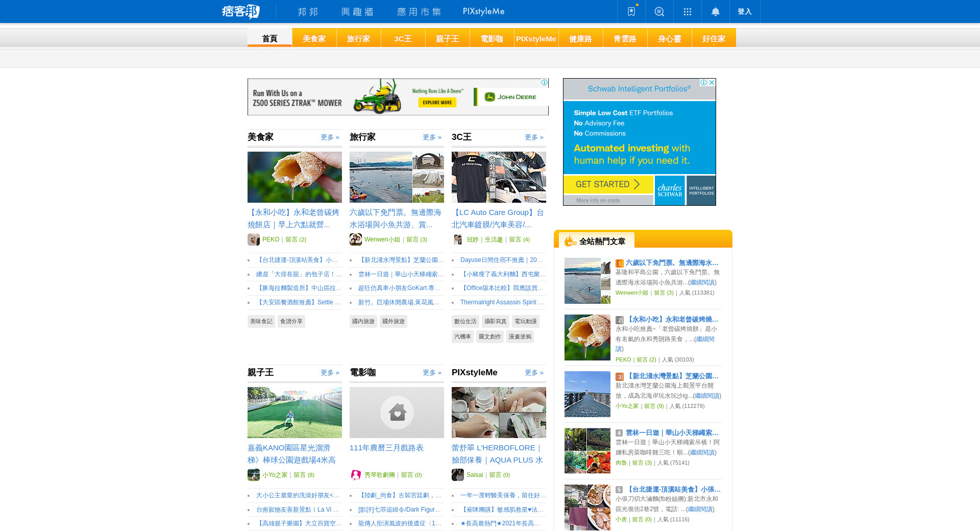Select the 電影咖 category tab
The height and width of the screenshot is (531, 980).
[x=492, y=38]
